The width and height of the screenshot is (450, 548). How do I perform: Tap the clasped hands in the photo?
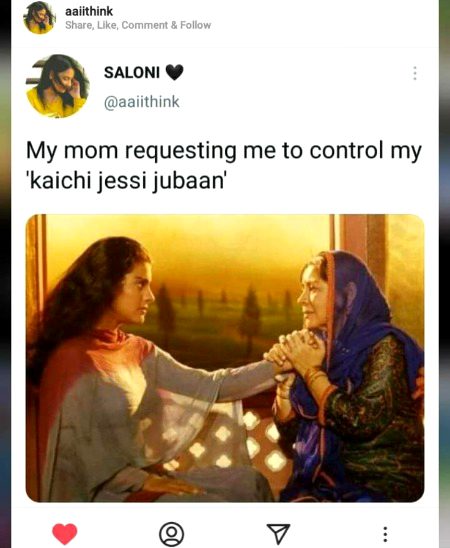pos(295,353)
